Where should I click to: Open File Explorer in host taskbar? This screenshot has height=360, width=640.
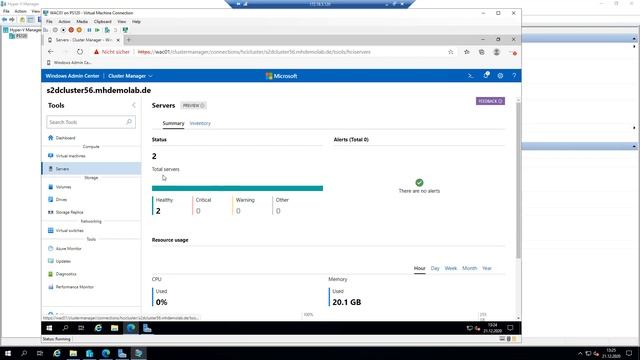point(73,353)
